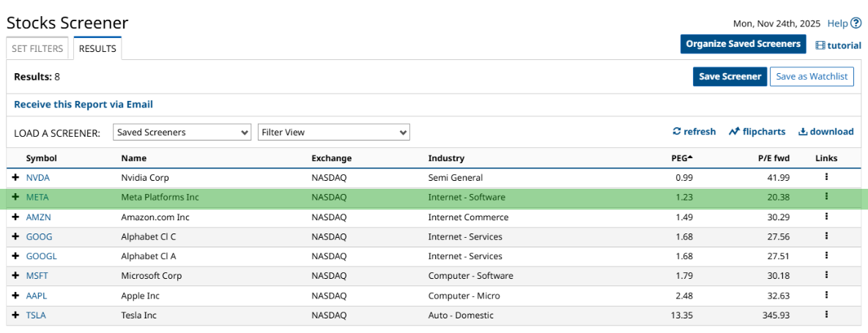The width and height of the screenshot is (868, 333).
Task: Open the links menu for TSLA row
Action: tap(826, 315)
